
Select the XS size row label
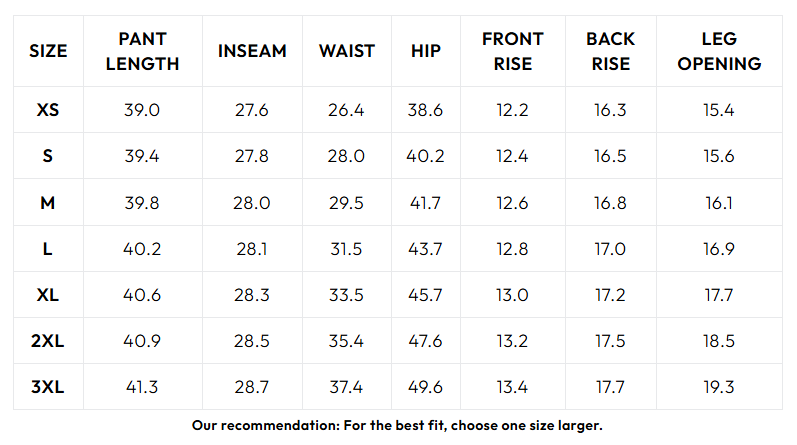tap(48, 110)
